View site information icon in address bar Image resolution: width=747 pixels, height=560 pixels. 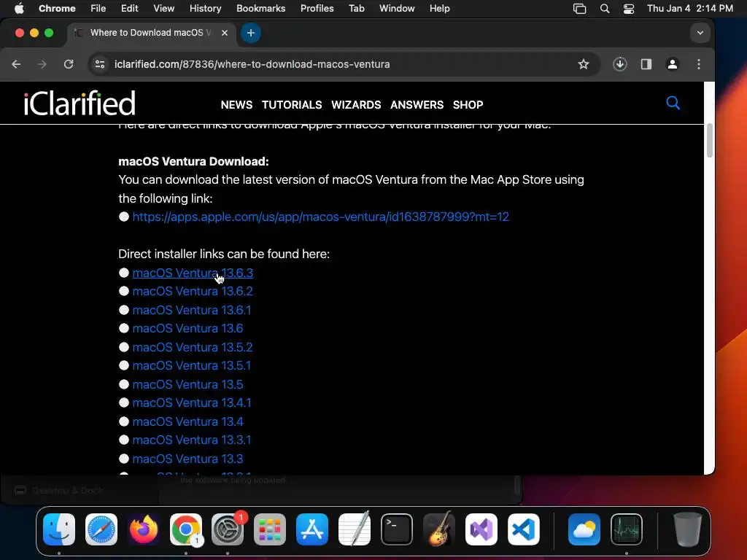[99, 64]
